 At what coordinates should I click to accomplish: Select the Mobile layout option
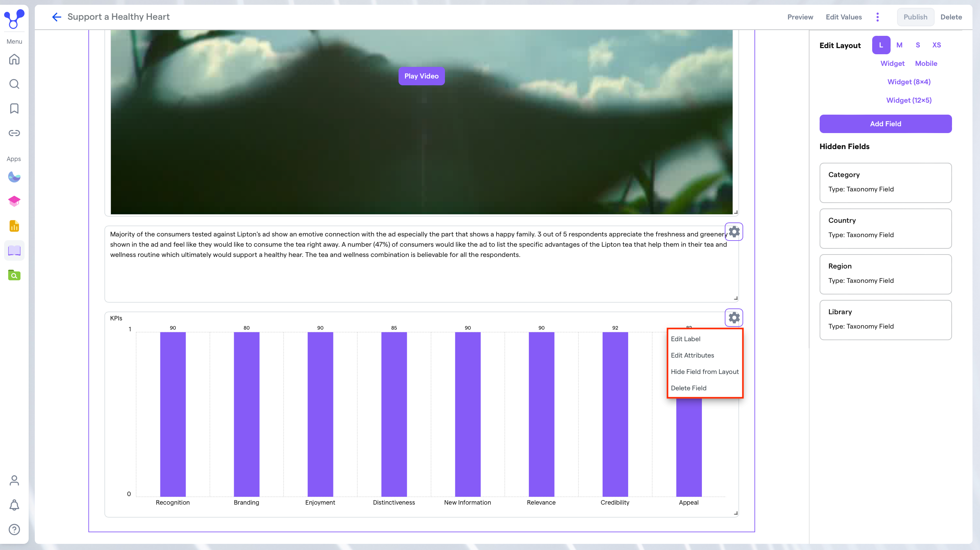pyautogui.click(x=926, y=63)
